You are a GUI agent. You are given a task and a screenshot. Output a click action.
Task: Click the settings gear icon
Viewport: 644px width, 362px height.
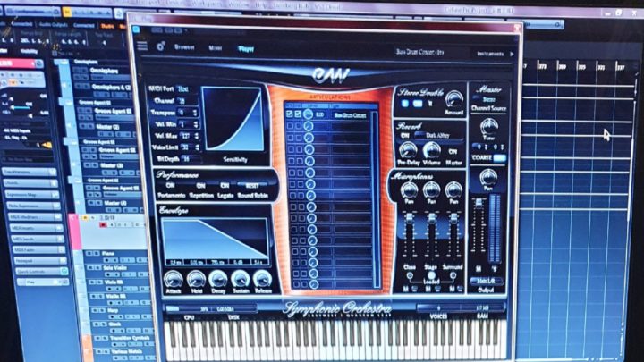161,46
